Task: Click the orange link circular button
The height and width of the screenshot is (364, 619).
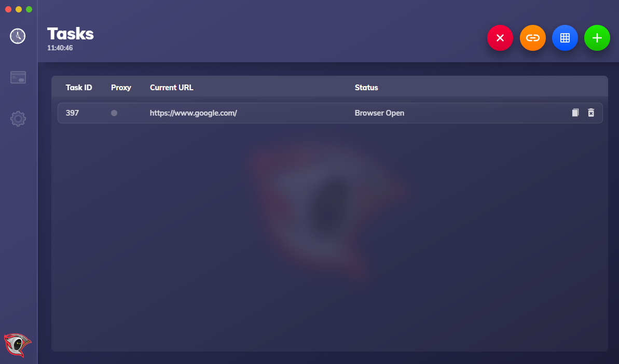Action: pyautogui.click(x=532, y=38)
